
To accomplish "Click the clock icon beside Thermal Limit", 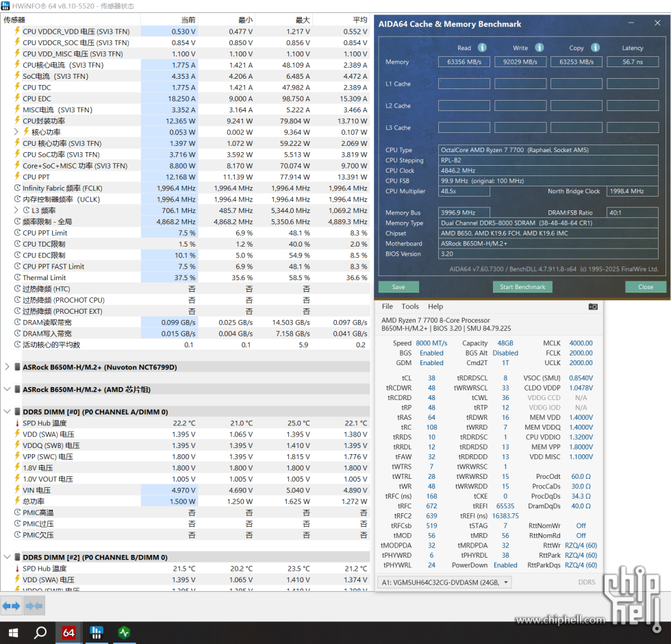I will (17, 277).
